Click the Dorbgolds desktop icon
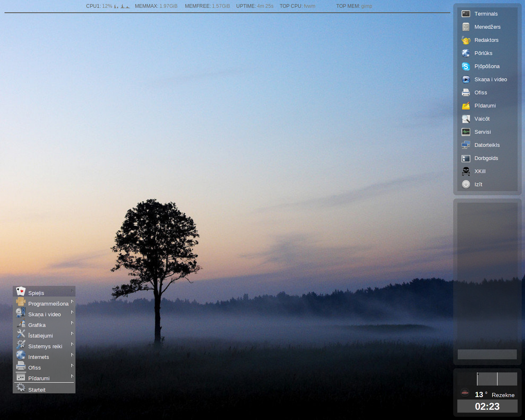 click(x=466, y=158)
